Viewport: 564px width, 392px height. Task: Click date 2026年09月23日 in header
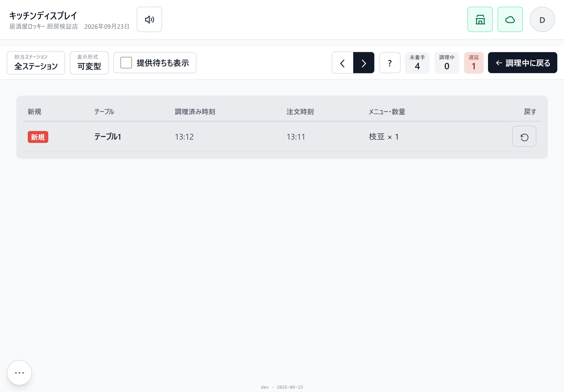[107, 27]
